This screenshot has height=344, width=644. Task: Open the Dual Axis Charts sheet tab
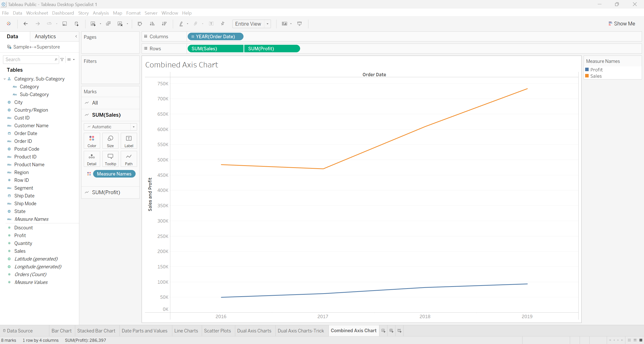pos(254,331)
